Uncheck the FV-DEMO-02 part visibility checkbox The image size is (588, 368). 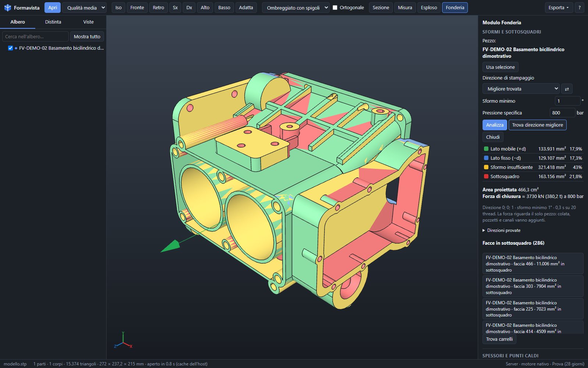(10, 48)
